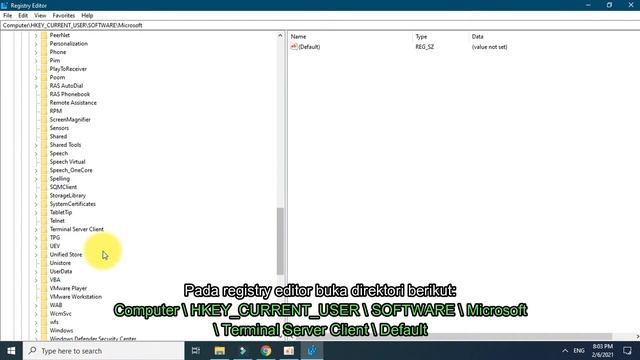Open the View menu
Viewport: 640px width, 360px height.
(x=40, y=16)
